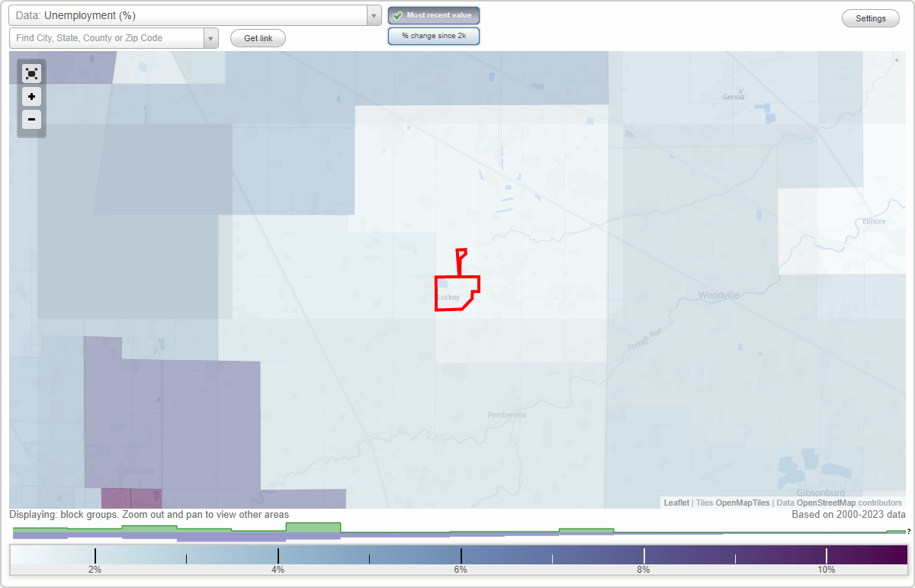The image size is (915, 588).
Task: Click the Get link button
Action: click(x=258, y=38)
